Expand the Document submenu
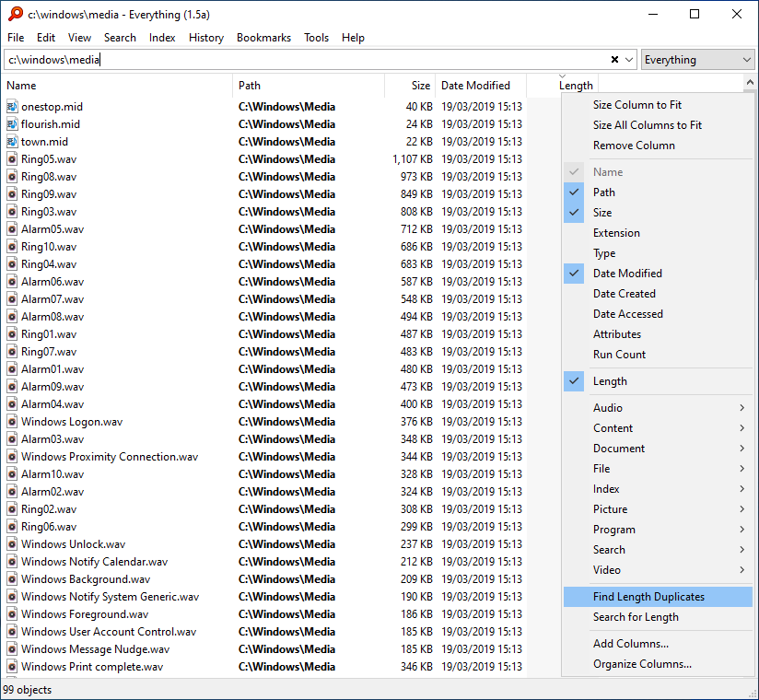Image resolution: width=759 pixels, height=700 pixels. coord(658,449)
